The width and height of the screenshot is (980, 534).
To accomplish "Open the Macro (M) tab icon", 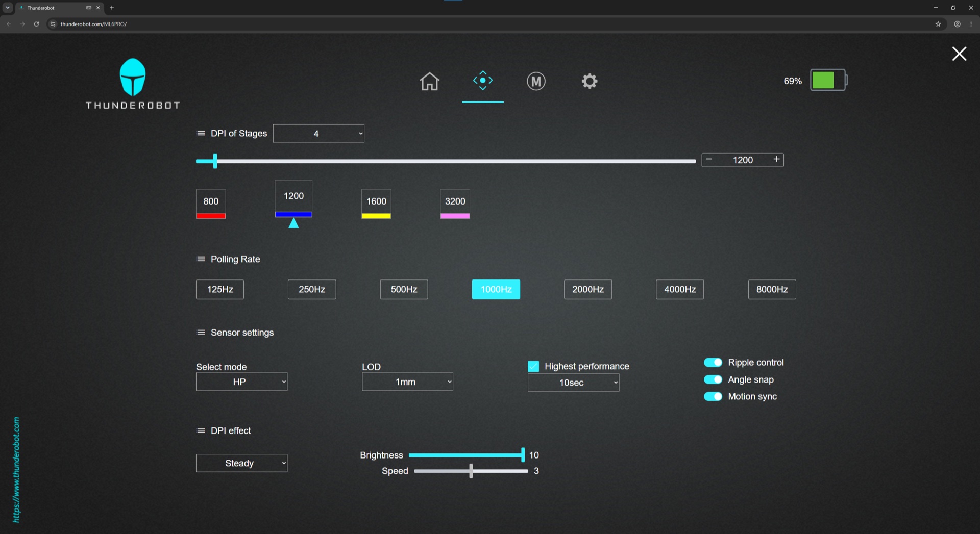I will point(536,81).
